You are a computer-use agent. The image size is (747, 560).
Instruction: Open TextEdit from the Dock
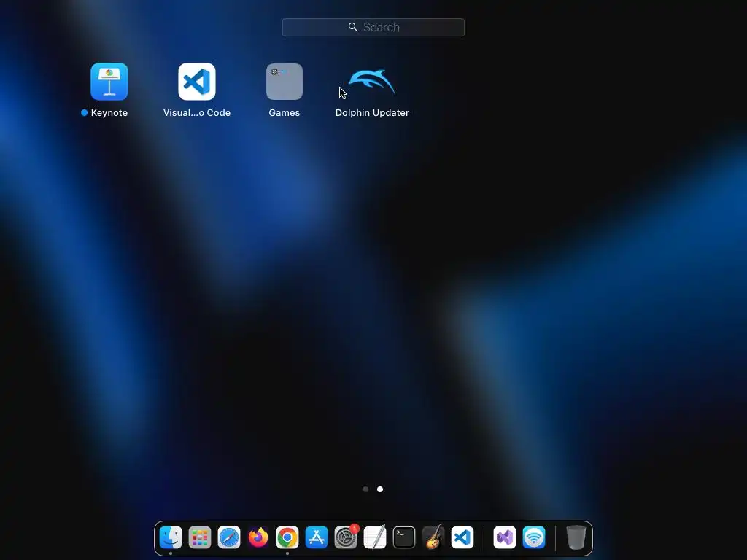pos(375,537)
